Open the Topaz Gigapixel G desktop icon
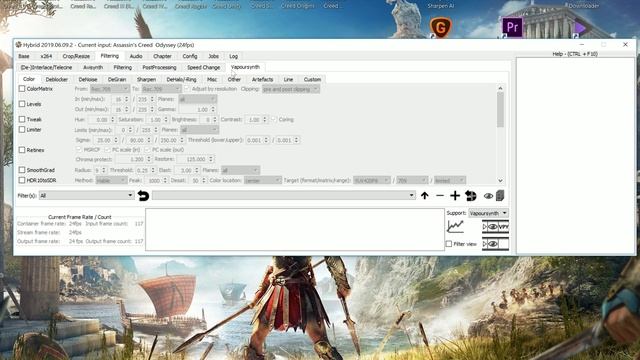 tap(440, 28)
